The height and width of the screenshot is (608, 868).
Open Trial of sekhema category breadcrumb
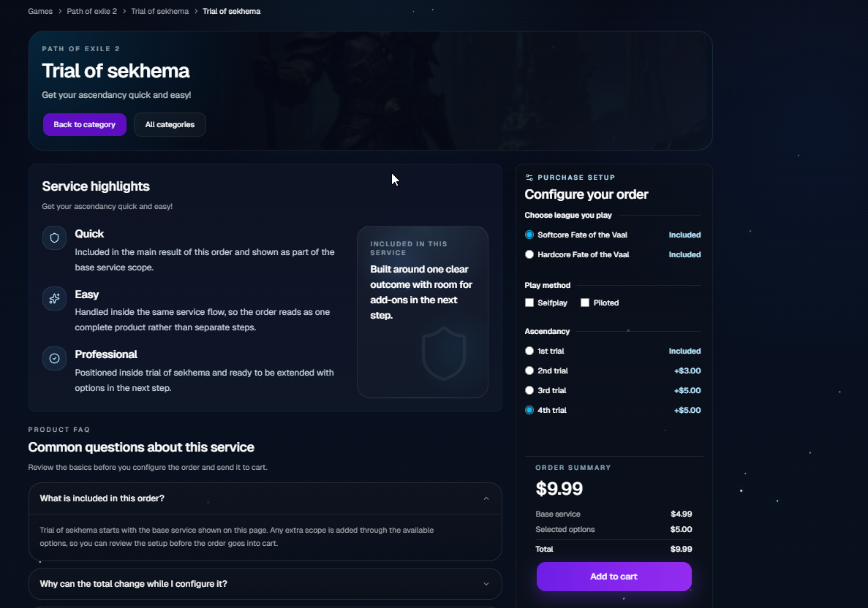tap(159, 11)
